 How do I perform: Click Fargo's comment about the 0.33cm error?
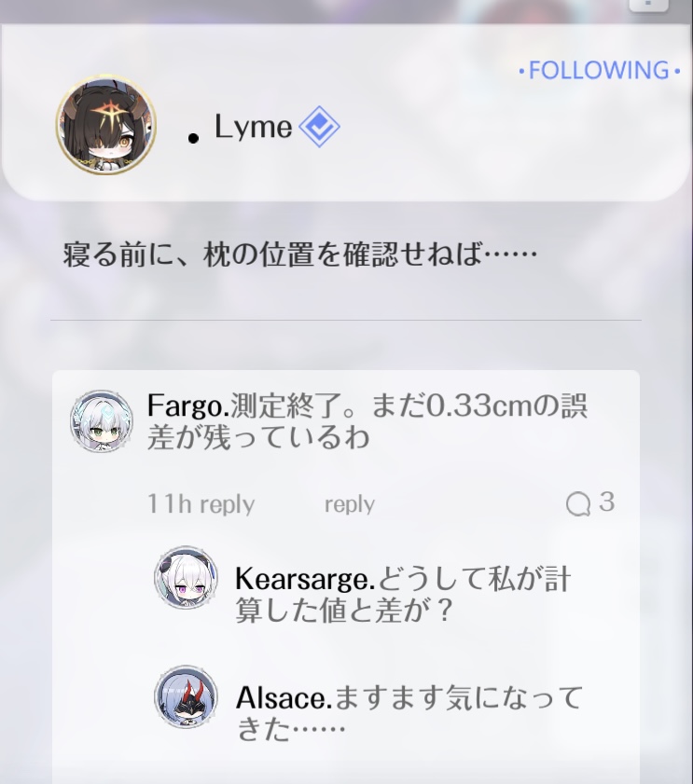[x=367, y=421]
